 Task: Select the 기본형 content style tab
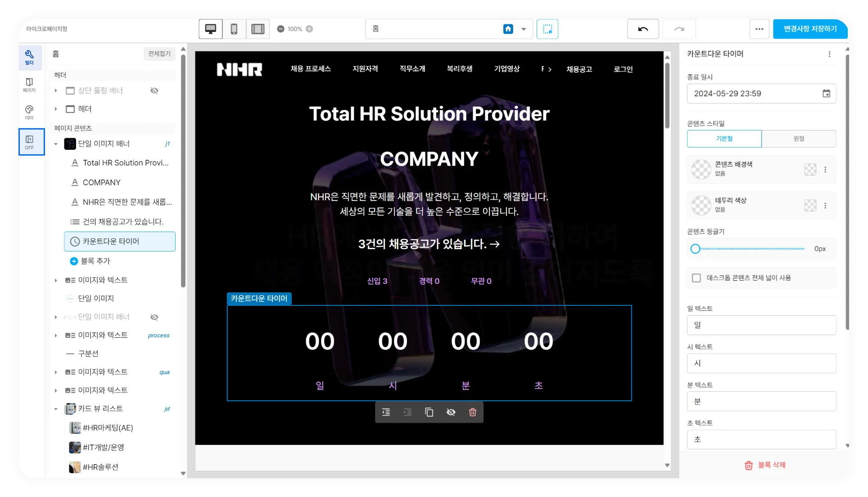coord(724,139)
